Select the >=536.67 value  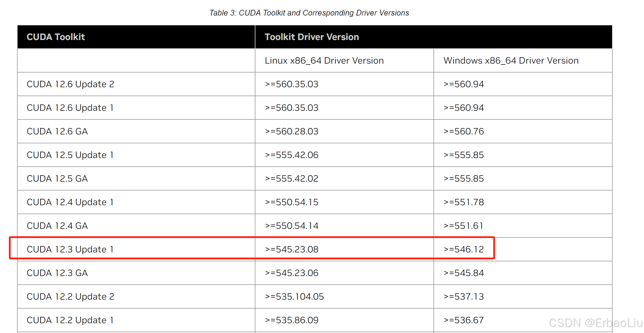click(464, 320)
